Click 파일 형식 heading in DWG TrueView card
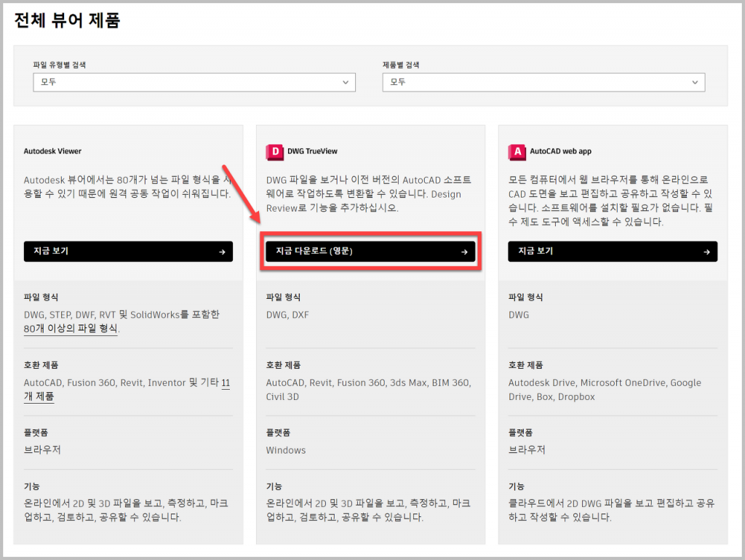The image size is (745, 560). pyautogui.click(x=283, y=297)
